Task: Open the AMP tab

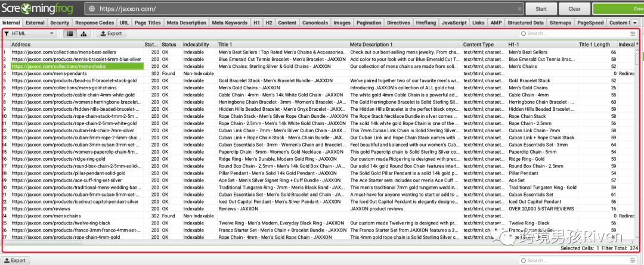Action: click(x=496, y=23)
